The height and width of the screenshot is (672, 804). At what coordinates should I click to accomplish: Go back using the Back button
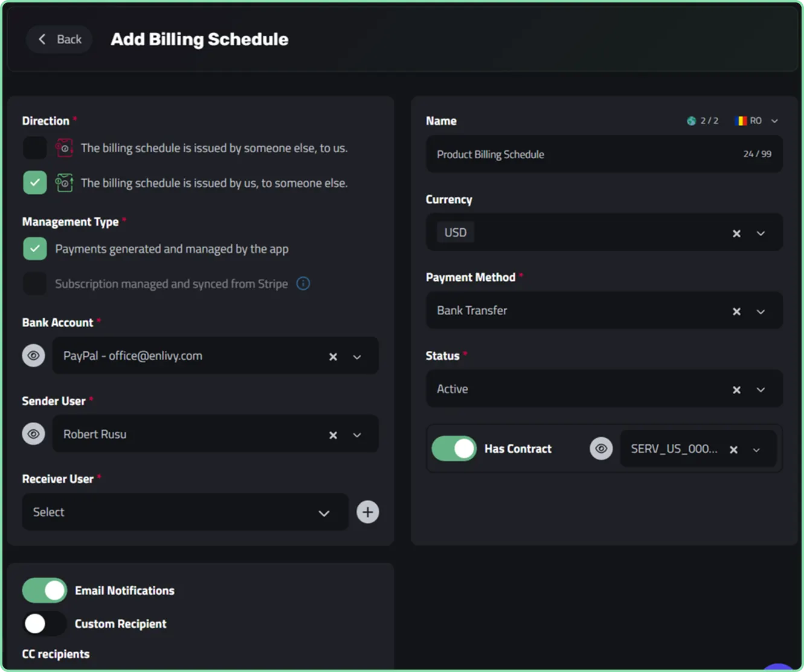[59, 39]
